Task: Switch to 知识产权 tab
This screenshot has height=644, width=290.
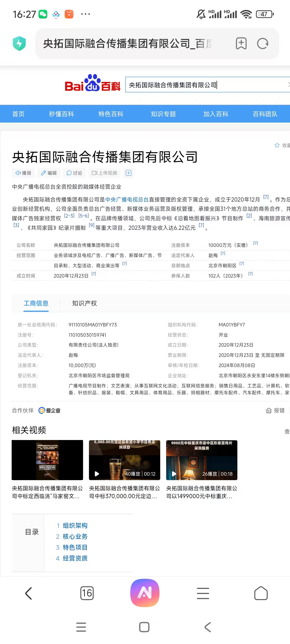Action: click(84, 303)
